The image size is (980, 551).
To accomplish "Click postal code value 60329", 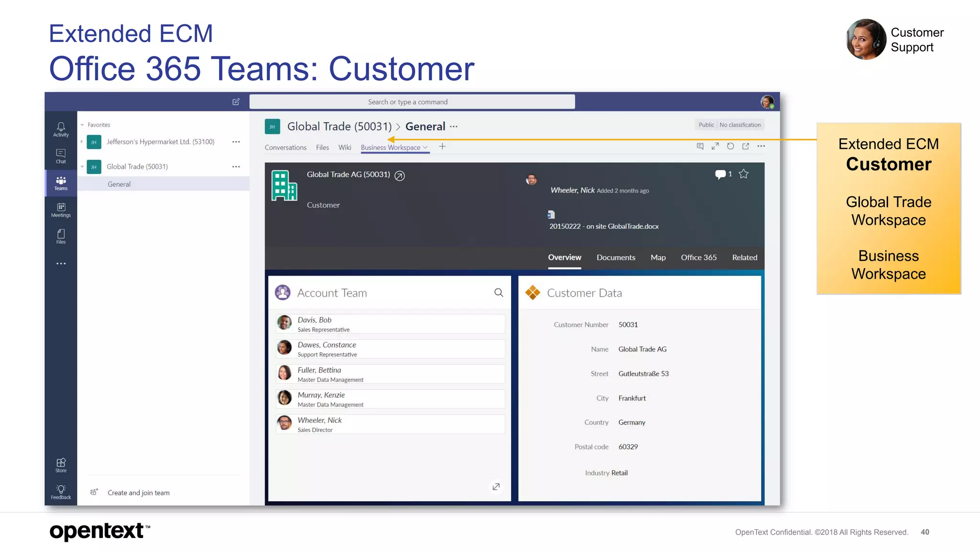I will point(628,447).
